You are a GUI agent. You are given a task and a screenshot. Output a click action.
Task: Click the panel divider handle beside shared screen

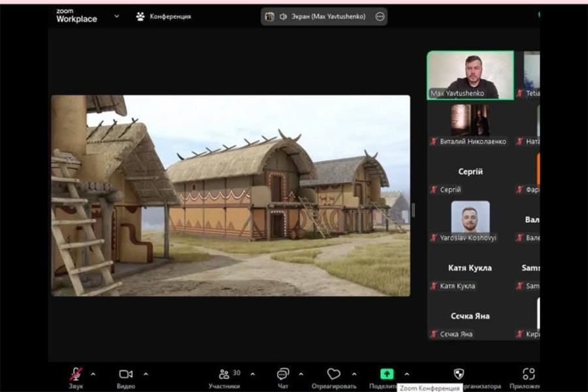tap(414, 210)
